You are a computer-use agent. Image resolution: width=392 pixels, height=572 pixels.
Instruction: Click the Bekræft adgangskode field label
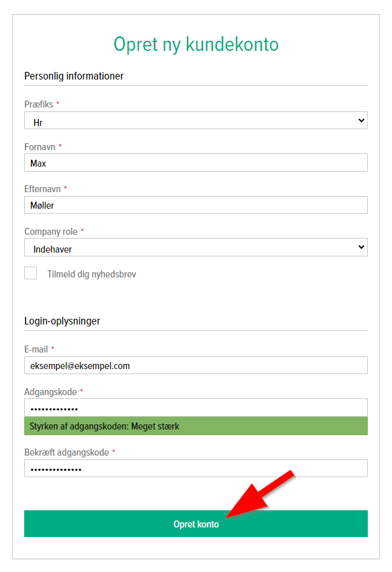pyautogui.click(x=66, y=452)
